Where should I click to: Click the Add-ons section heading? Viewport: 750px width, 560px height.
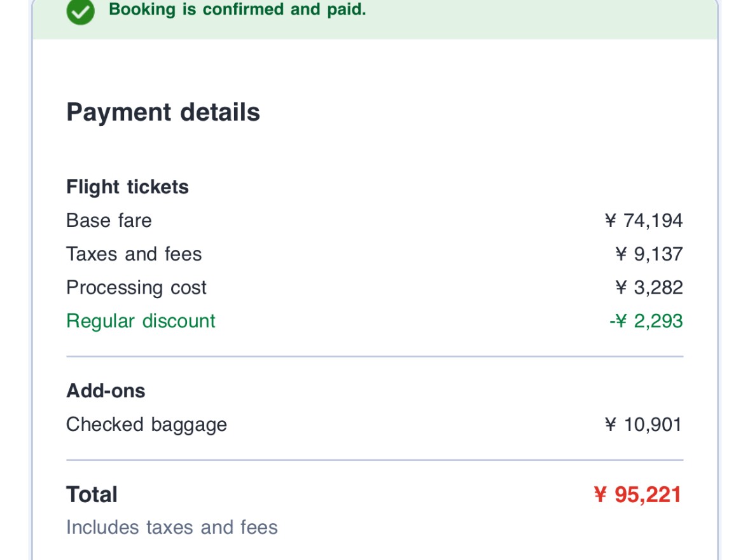click(x=106, y=391)
